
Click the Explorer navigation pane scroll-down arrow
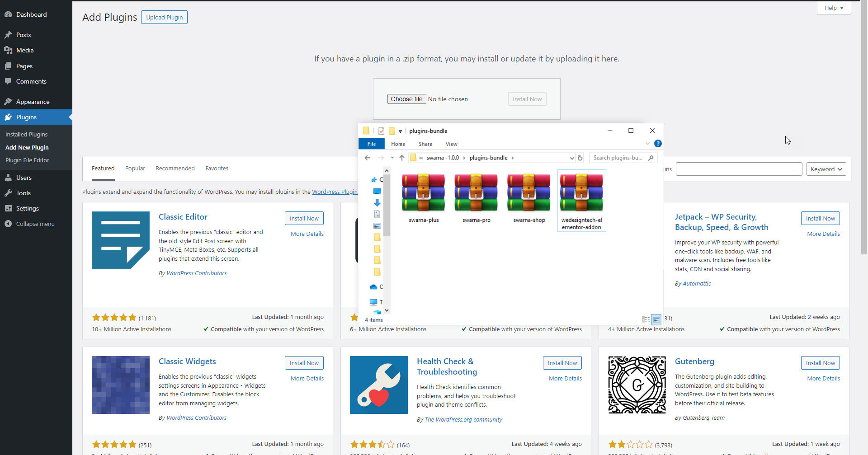click(x=387, y=311)
